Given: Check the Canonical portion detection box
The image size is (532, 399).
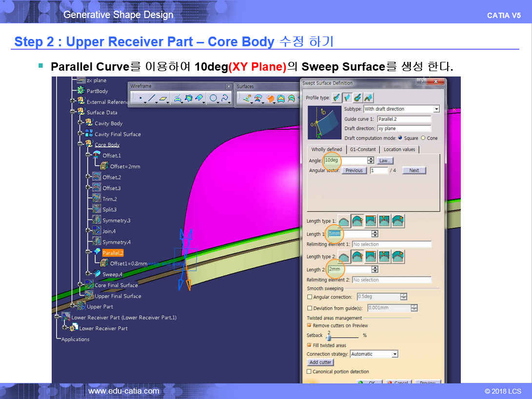Looking at the screenshot, I should (310, 372).
